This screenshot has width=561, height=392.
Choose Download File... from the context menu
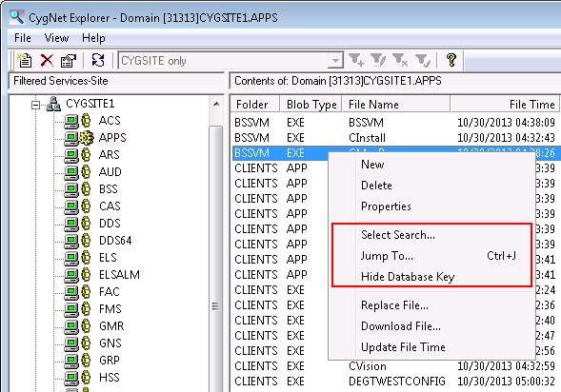pyautogui.click(x=431, y=326)
